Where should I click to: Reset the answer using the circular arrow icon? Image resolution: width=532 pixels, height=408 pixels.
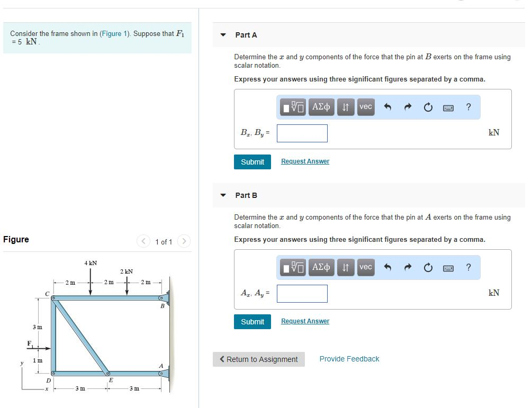click(428, 107)
